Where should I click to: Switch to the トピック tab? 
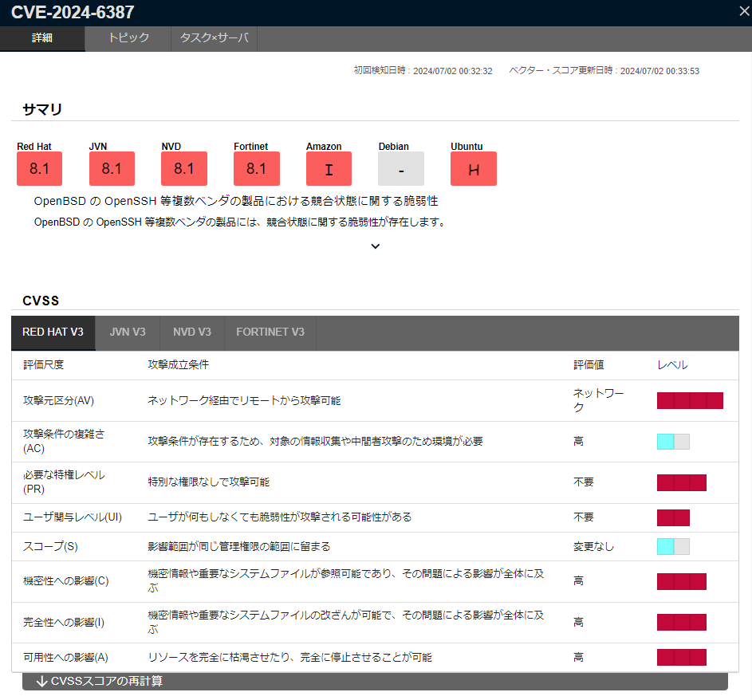[128, 38]
